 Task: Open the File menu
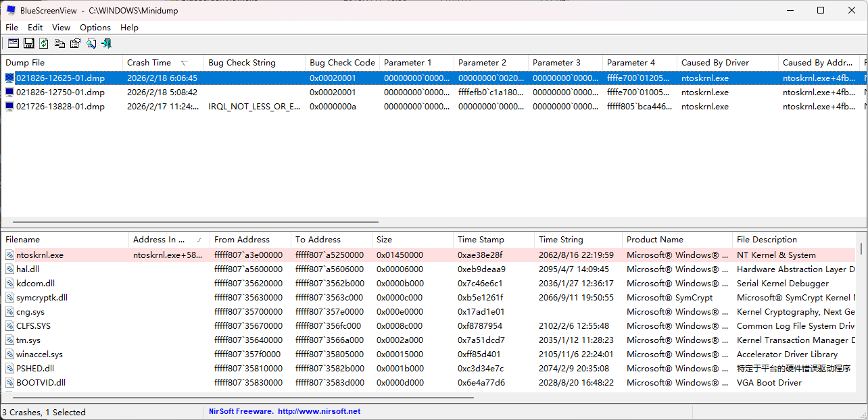[11, 27]
